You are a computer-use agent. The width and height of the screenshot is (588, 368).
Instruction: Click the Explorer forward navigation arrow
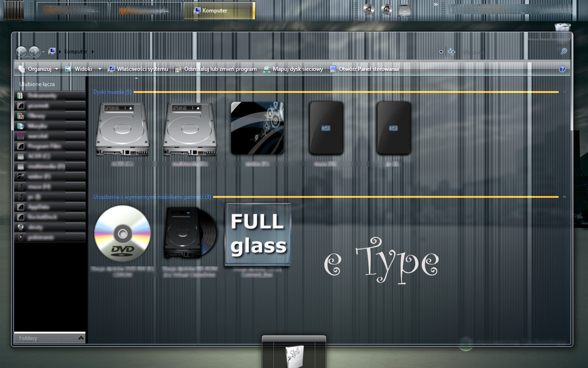click(34, 52)
